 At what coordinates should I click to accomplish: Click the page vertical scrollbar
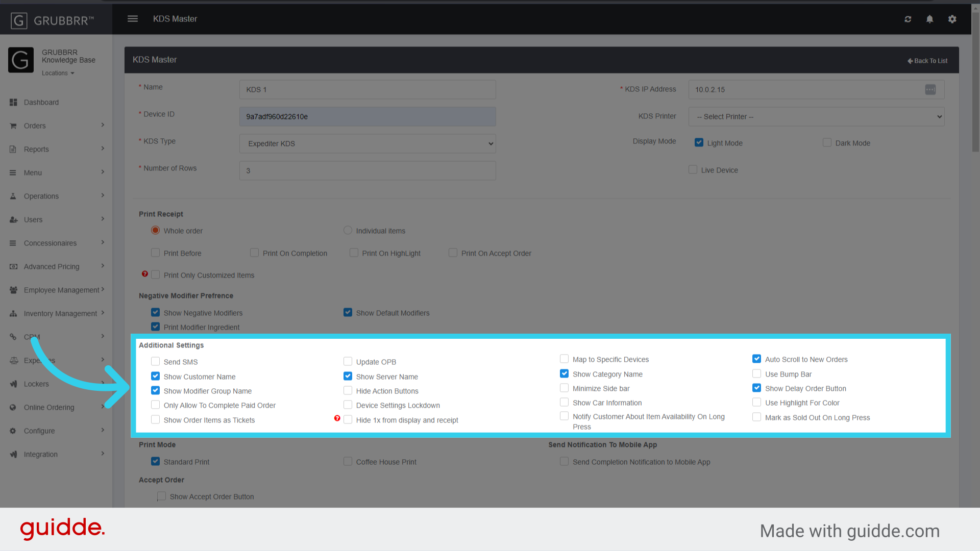[975, 82]
